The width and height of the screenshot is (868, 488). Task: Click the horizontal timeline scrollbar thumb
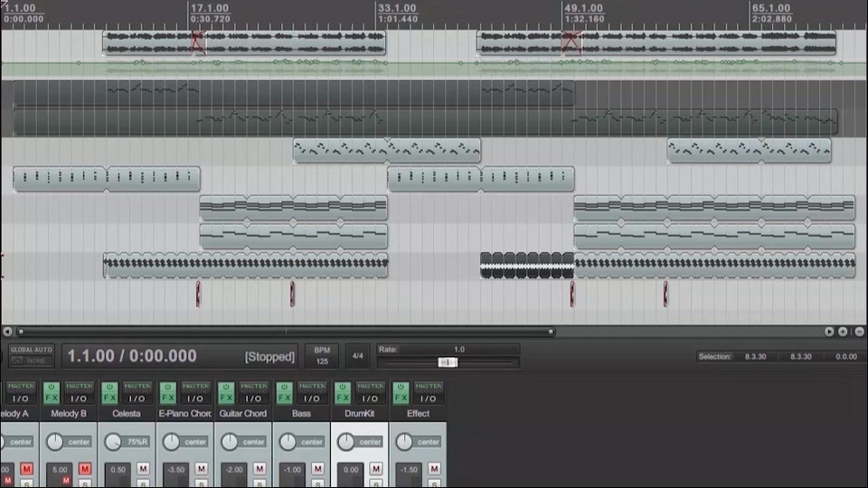click(286, 332)
